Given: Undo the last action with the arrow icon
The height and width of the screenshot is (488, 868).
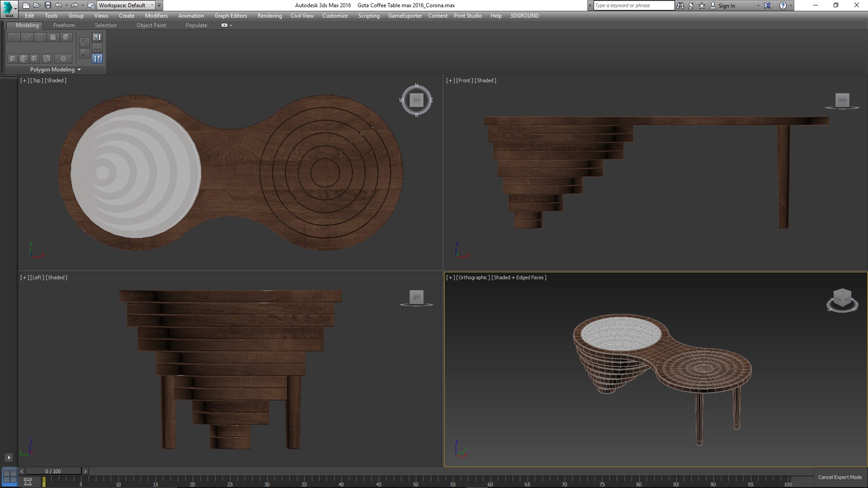Looking at the screenshot, I should (x=59, y=5).
